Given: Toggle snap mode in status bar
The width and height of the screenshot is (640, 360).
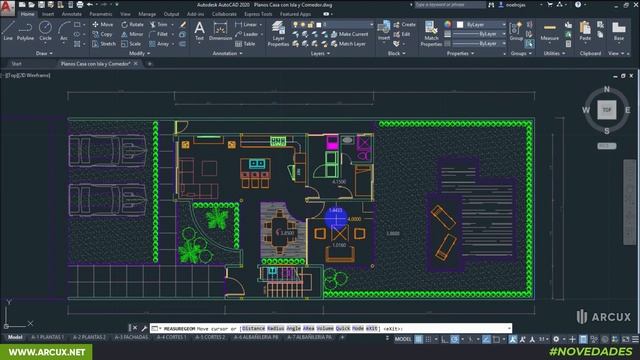Looking at the screenshot, I should [x=428, y=339].
